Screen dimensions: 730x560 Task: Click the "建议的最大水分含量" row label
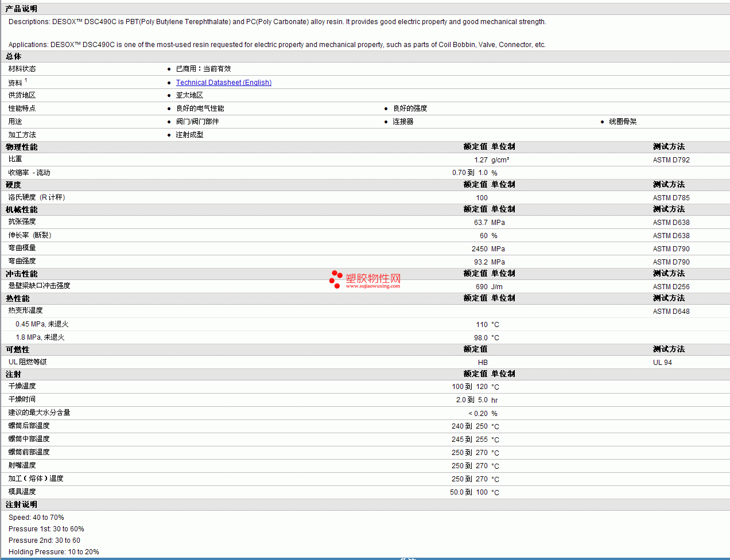(x=39, y=413)
